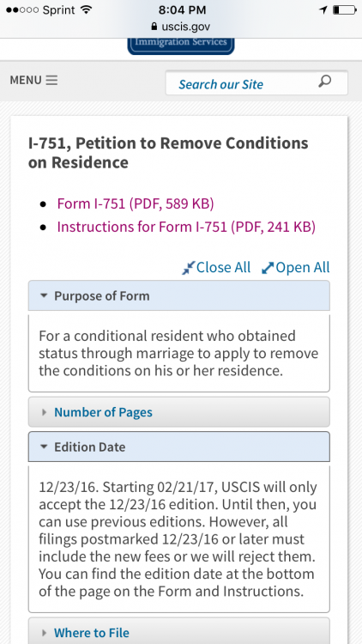
Task: Tap the lock icon beside uscis.gov
Action: (154, 27)
